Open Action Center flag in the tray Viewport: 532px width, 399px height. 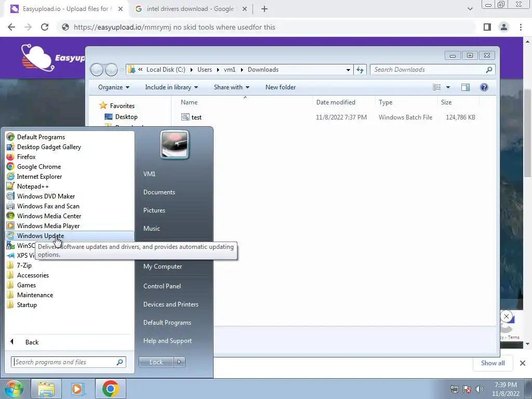[467, 389]
